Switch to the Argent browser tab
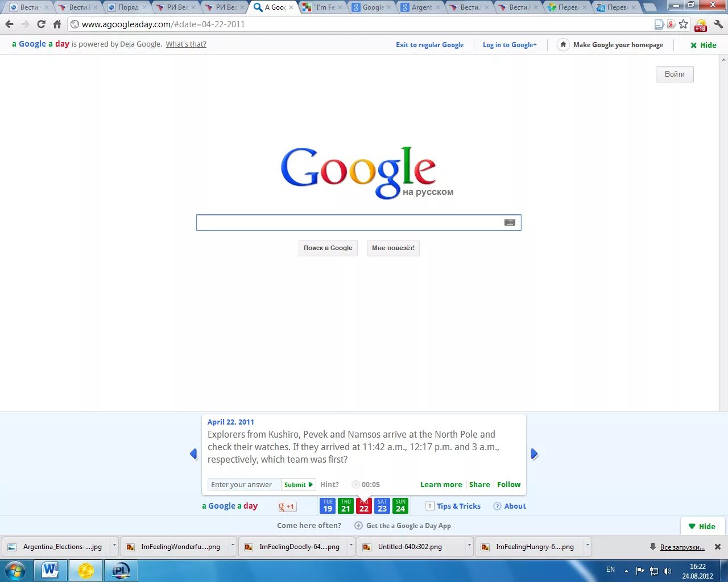The height and width of the screenshot is (582, 728). click(x=421, y=7)
